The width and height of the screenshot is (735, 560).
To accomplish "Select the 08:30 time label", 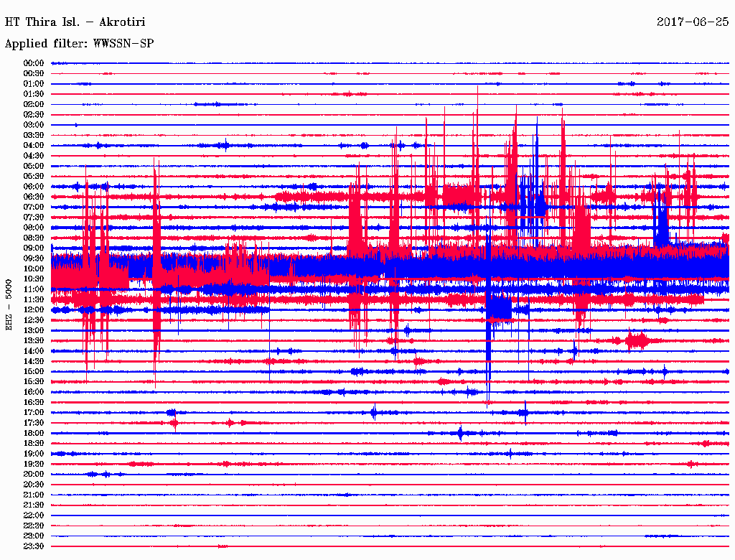I will click(33, 238).
